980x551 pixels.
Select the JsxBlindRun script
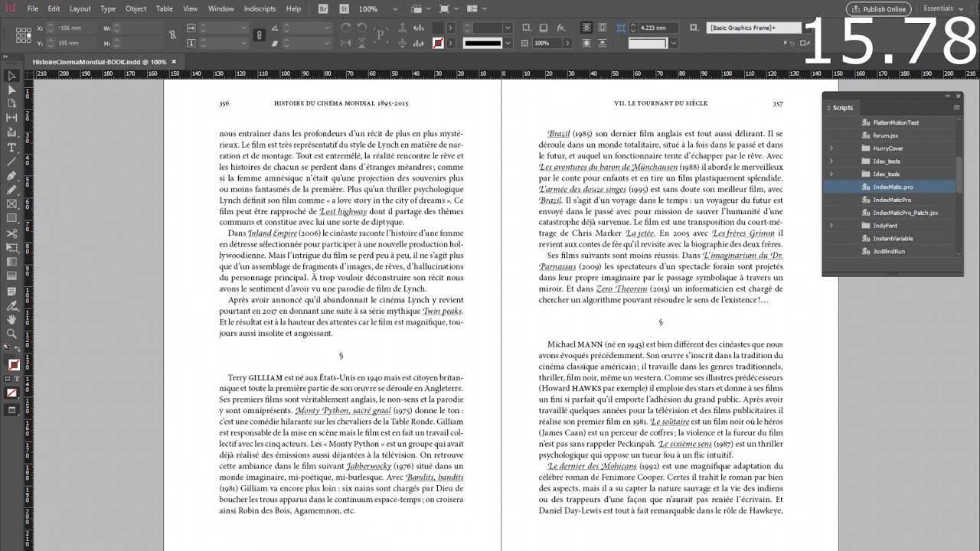point(888,251)
